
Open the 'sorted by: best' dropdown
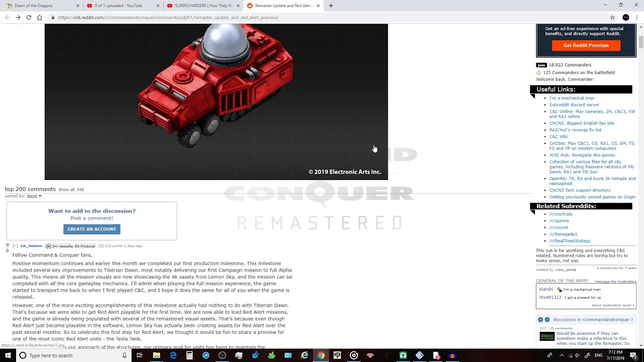pyautogui.click(x=34, y=196)
